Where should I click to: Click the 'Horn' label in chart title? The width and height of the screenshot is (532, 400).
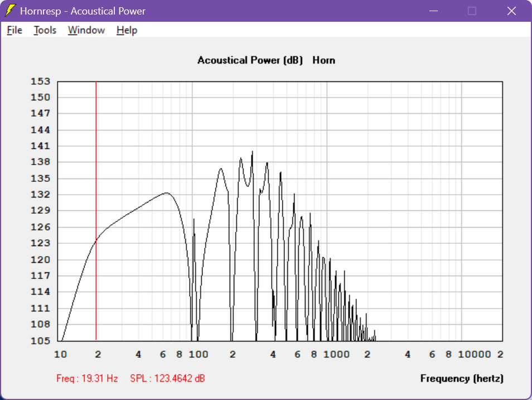[x=323, y=60]
